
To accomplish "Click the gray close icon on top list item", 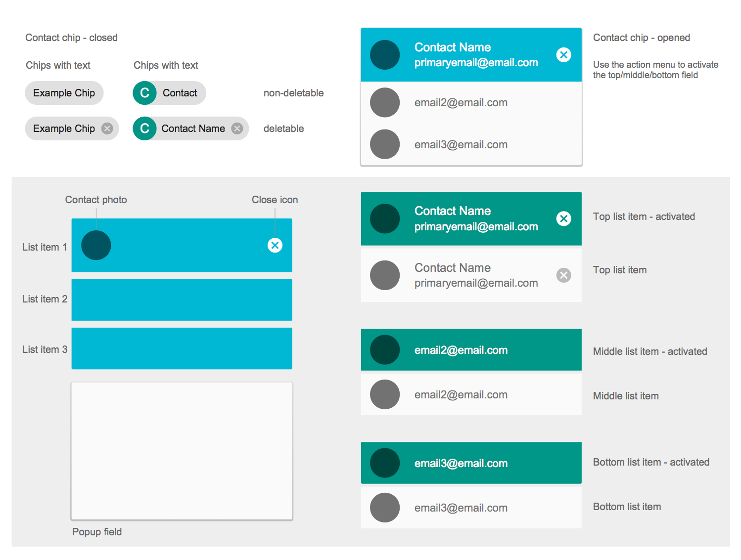I will [563, 275].
